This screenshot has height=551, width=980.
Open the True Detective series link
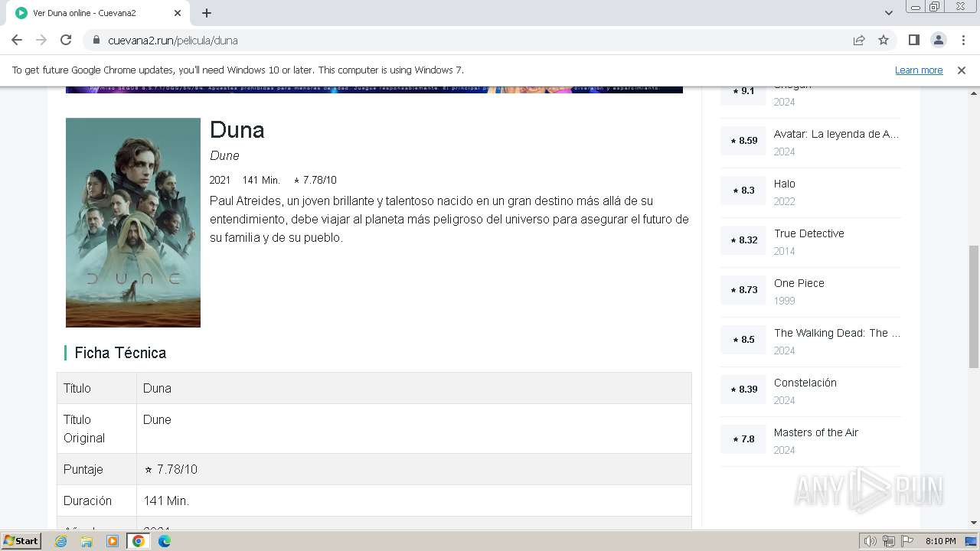click(x=809, y=233)
